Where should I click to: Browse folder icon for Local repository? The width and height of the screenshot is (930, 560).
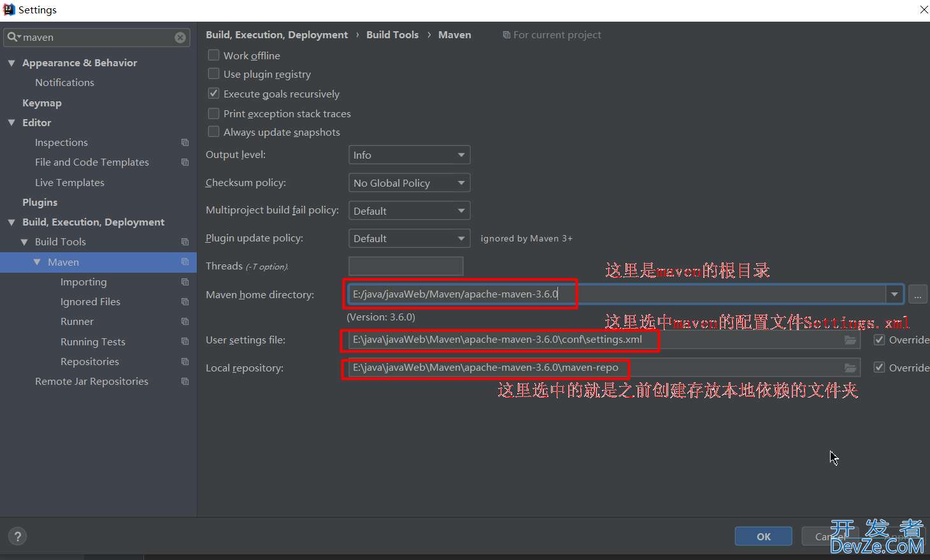tap(850, 368)
